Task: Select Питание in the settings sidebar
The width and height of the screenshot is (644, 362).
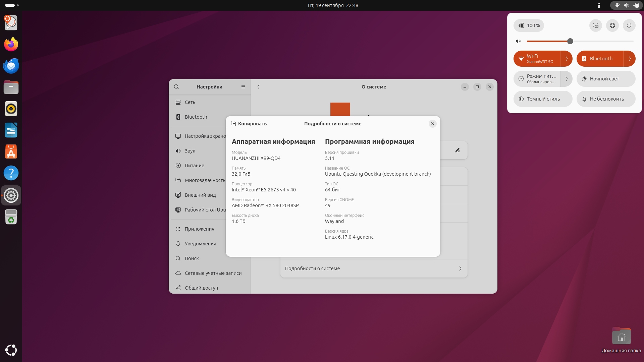Action: pos(198,166)
